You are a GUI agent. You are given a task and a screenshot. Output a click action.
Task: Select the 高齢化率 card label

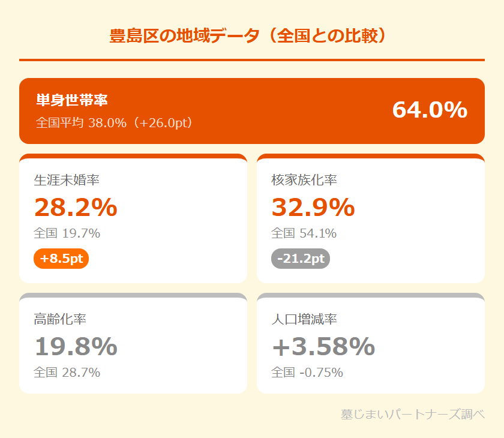(60, 319)
